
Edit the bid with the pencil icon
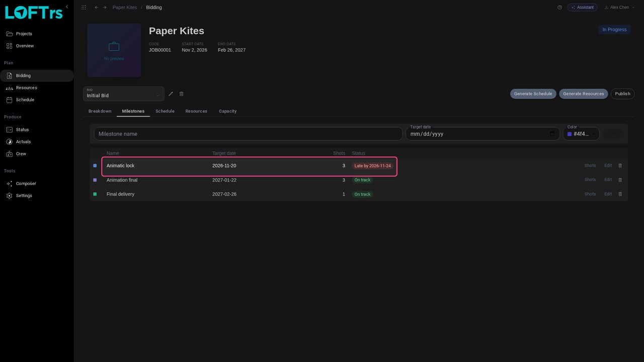pyautogui.click(x=171, y=94)
